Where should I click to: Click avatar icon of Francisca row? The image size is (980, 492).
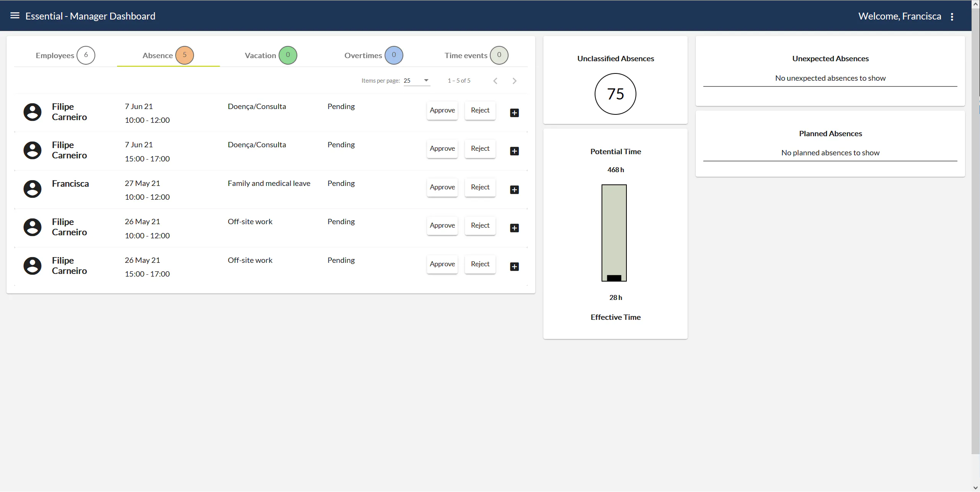coord(33,189)
